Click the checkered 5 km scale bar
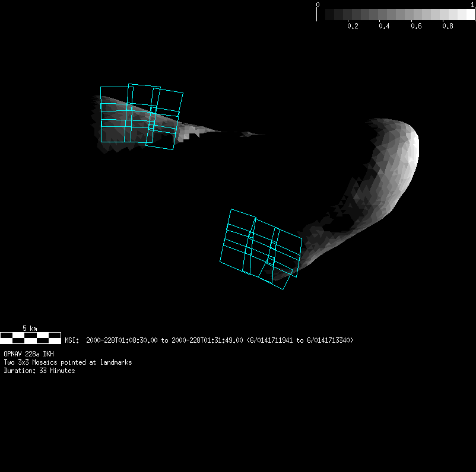The height and width of the screenshot is (472, 476). 30,338
